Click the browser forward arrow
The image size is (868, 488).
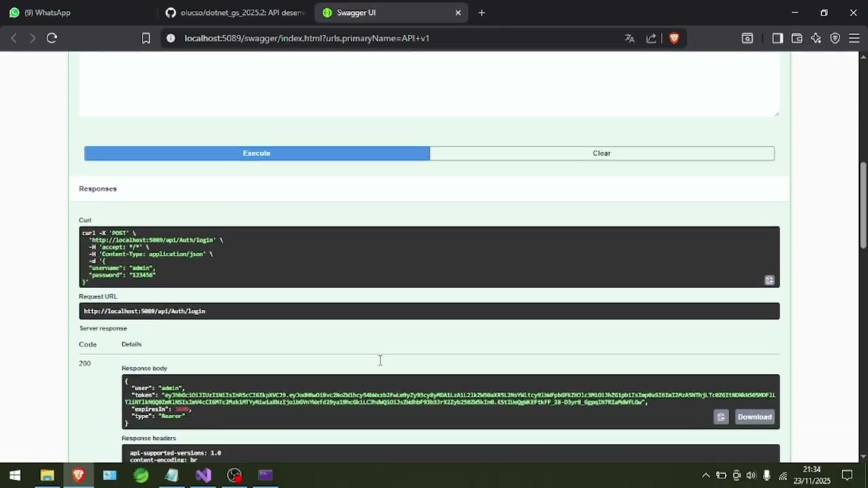pyautogui.click(x=32, y=39)
